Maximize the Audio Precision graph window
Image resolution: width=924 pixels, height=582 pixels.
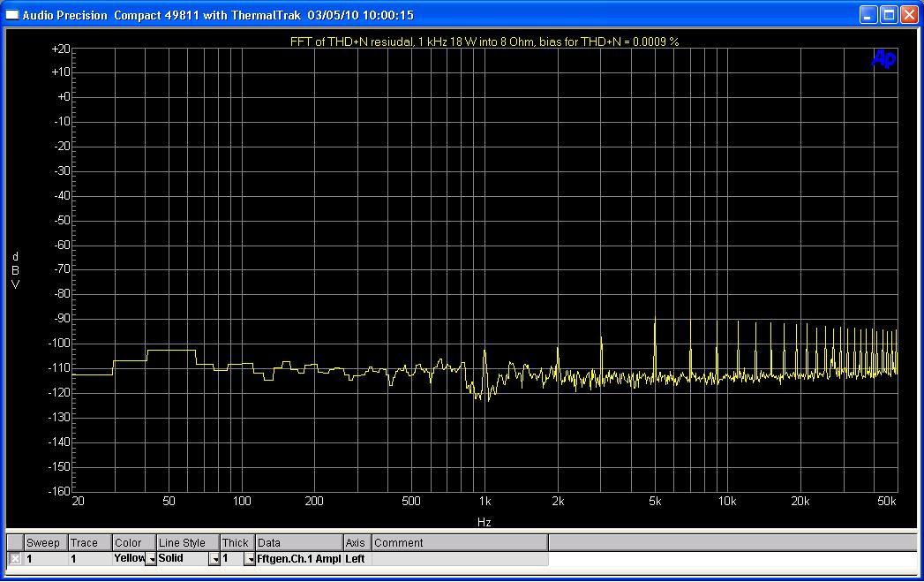889,15
